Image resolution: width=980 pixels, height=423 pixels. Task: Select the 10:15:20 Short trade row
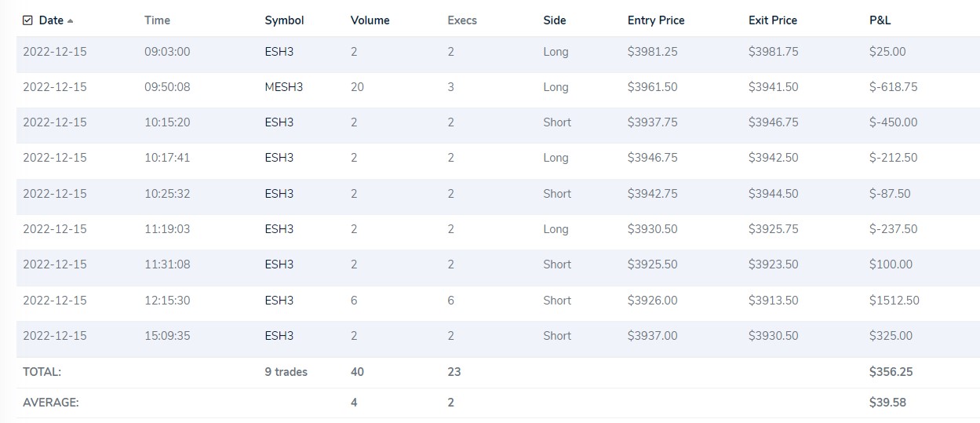pos(497,122)
